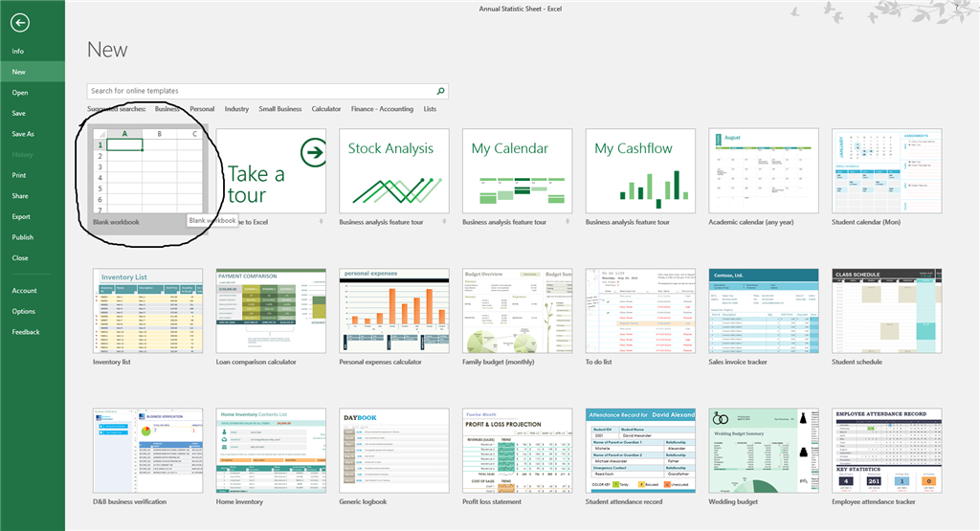Search suggested category Small Business
This screenshot has width=980, height=531.
pyautogui.click(x=280, y=109)
